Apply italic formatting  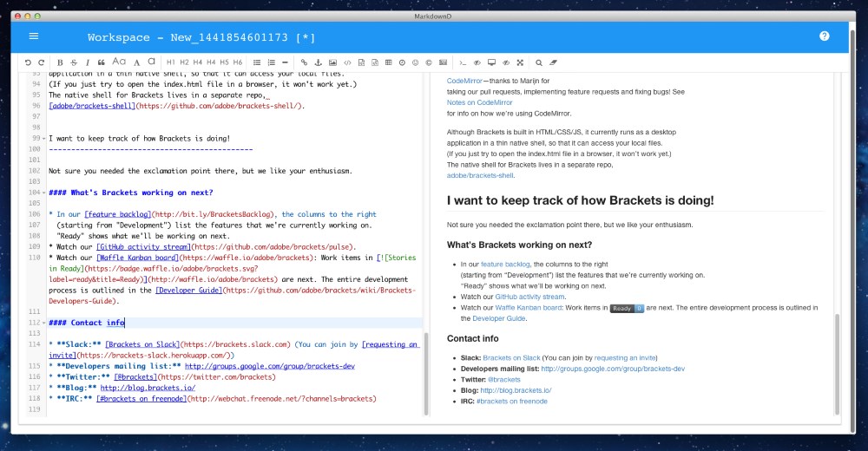pyautogui.click(x=88, y=62)
